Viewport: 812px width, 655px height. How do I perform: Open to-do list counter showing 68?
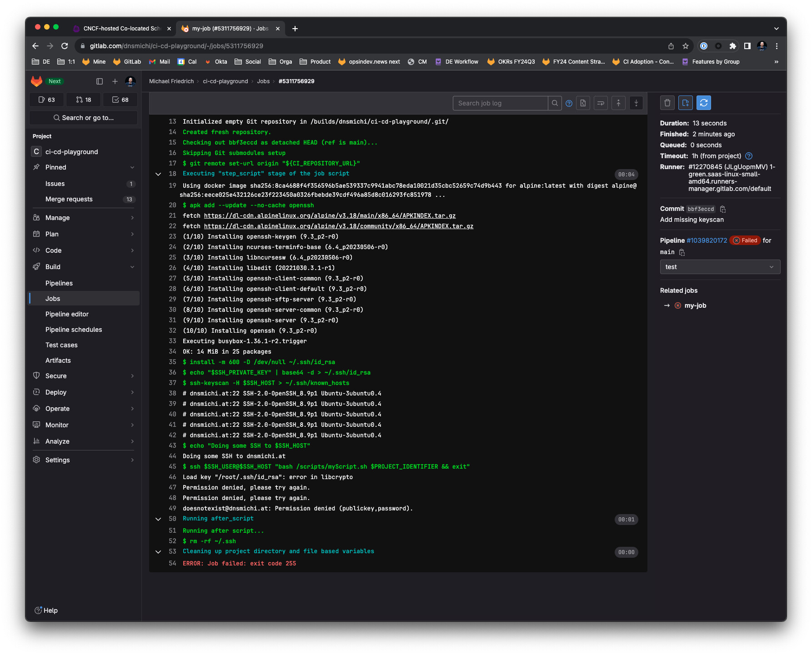[120, 100]
